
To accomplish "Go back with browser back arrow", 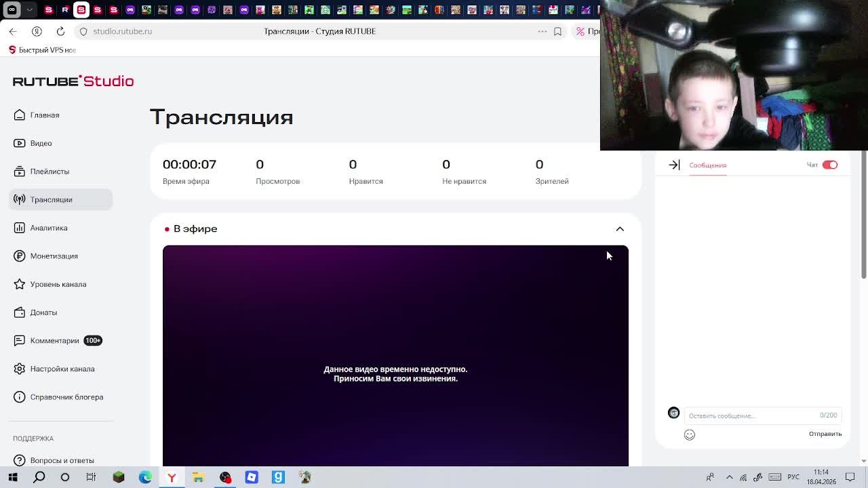I will [x=13, y=31].
